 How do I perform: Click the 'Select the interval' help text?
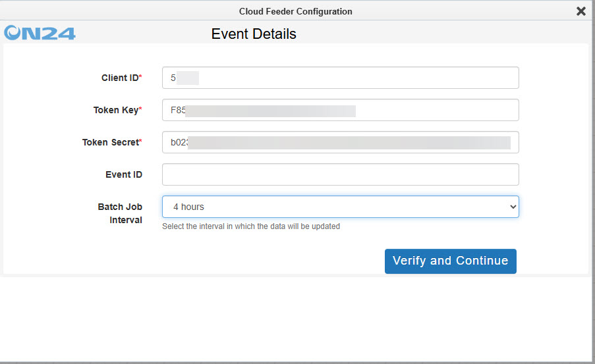pos(251,226)
